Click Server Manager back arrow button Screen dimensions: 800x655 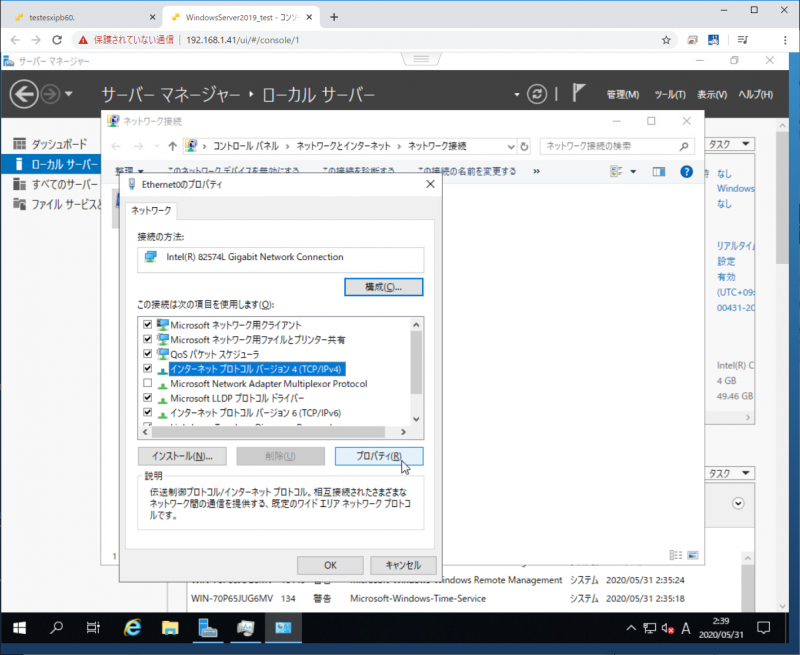click(x=24, y=94)
